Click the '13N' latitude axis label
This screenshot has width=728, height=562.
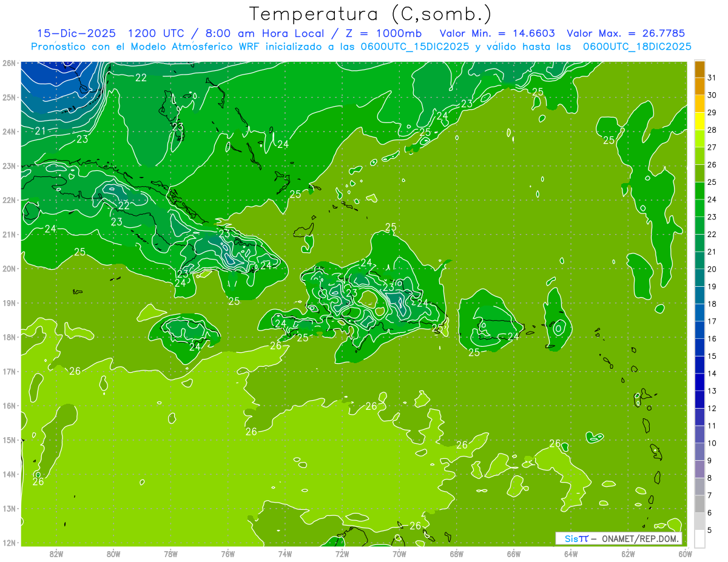(x=9, y=509)
